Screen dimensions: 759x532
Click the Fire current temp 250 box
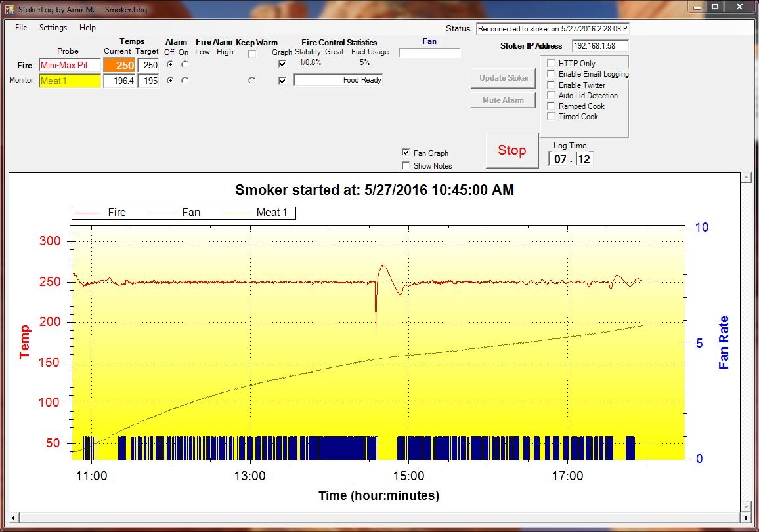pyautogui.click(x=119, y=66)
